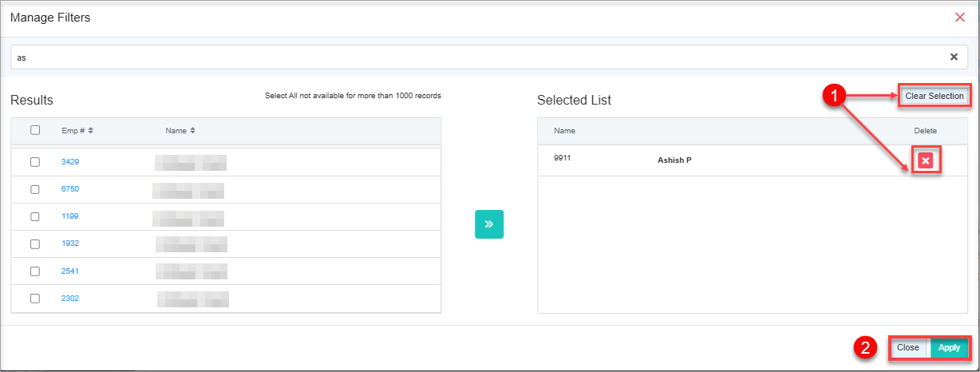Toggle the select all checkbox in Results header
The width and height of the screenshot is (980, 372).
[35, 131]
